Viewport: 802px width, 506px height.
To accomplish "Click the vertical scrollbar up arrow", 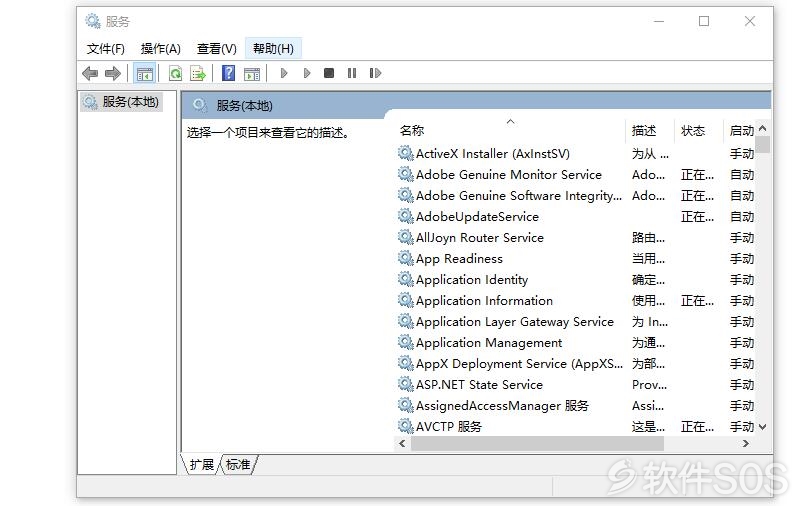I will point(763,128).
